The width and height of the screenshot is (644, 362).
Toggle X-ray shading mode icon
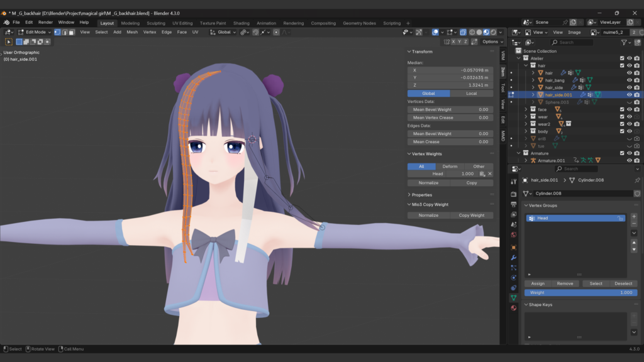pos(463,32)
